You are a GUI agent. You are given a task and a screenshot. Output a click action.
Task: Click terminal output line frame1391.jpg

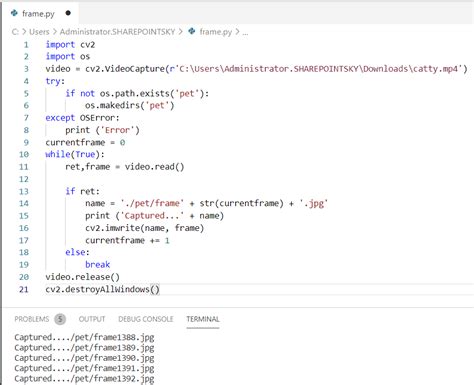84,368
